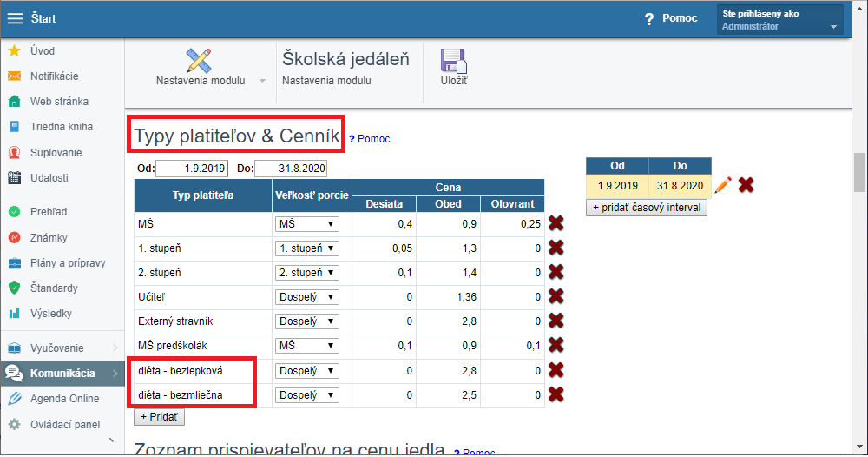The height and width of the screenshot is (457, 868).
Task: Delete the Učiteľ row
Action: [556, 296]
